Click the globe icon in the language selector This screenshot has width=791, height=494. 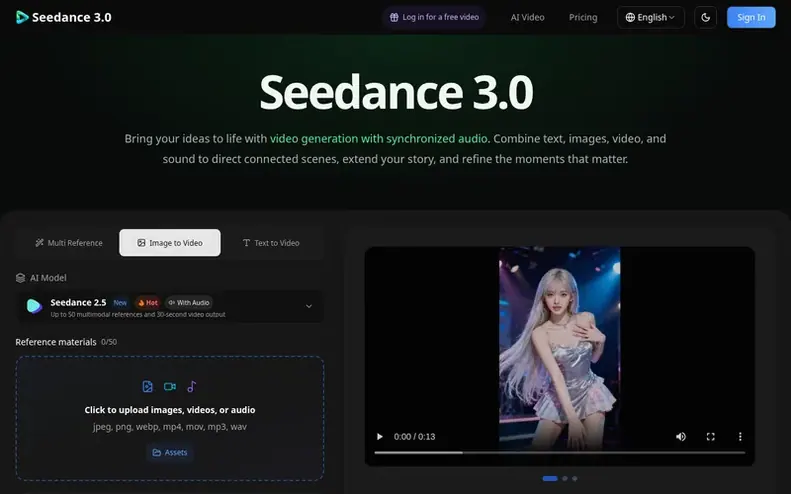pyautogui.click(x=630, y=17)
